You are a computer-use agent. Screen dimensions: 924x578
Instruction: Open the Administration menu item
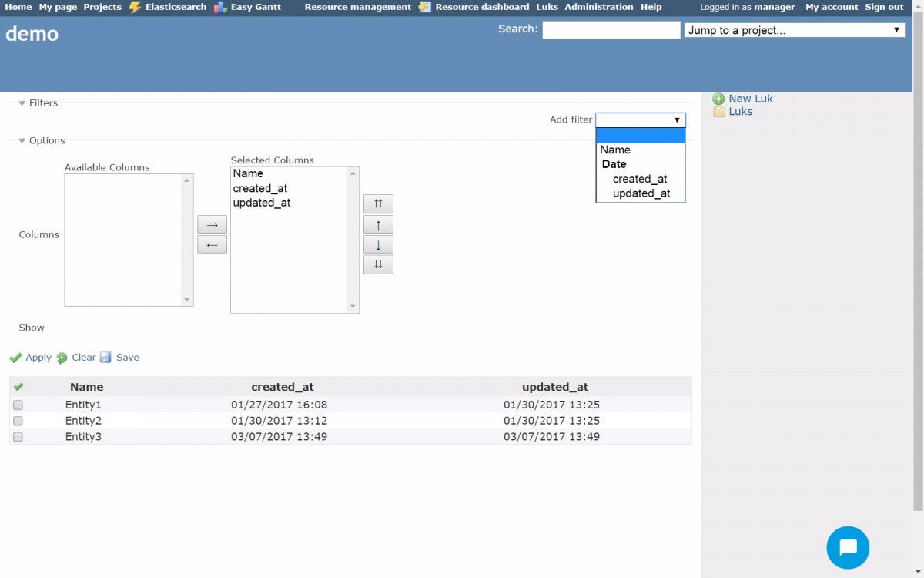click(x=598, y=7)
